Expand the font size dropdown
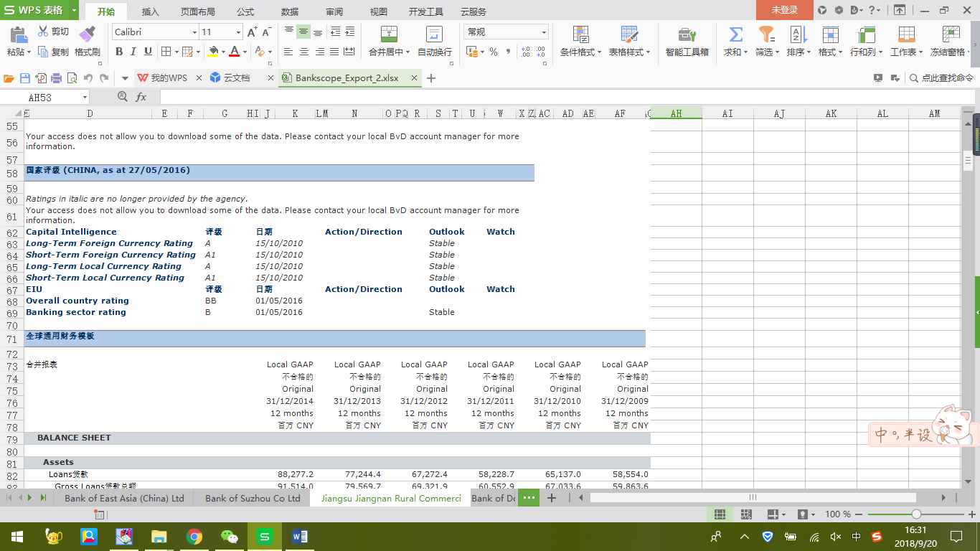 (238, 32)
